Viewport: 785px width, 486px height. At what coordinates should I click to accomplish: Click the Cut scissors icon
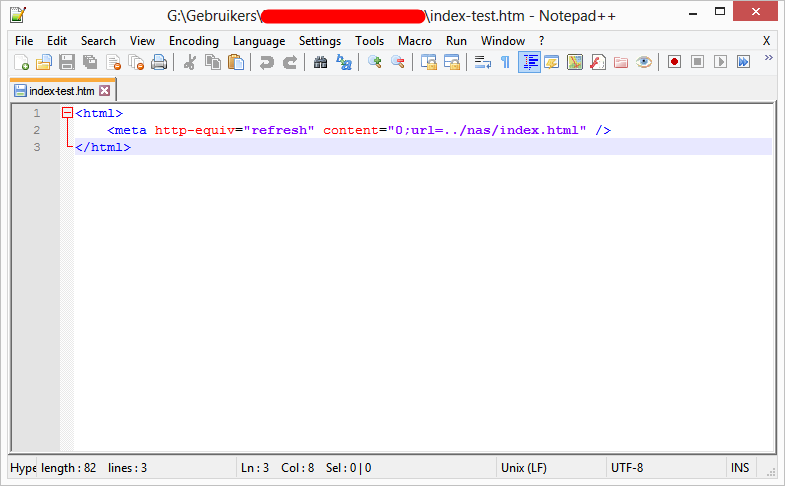tap(190, 62)
